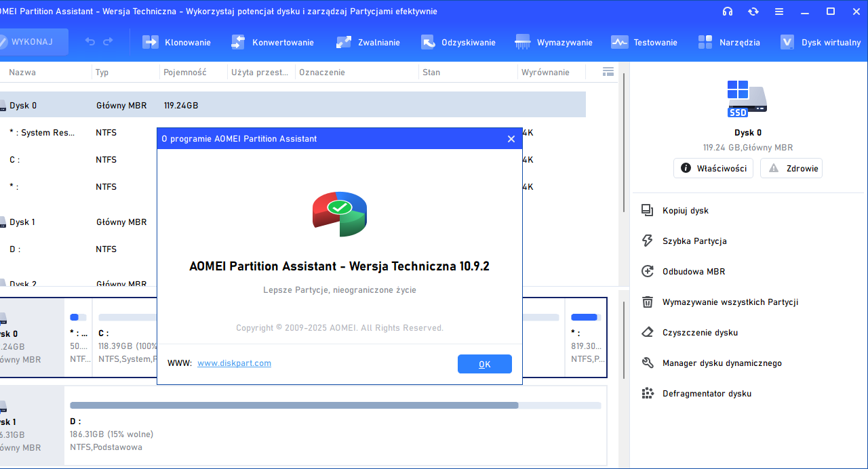This screenshot has height=469, width=868.
Task: Click Manager dysku dynamicznego wrench icon
Action: pyautogui.click(x=648, y=363)
